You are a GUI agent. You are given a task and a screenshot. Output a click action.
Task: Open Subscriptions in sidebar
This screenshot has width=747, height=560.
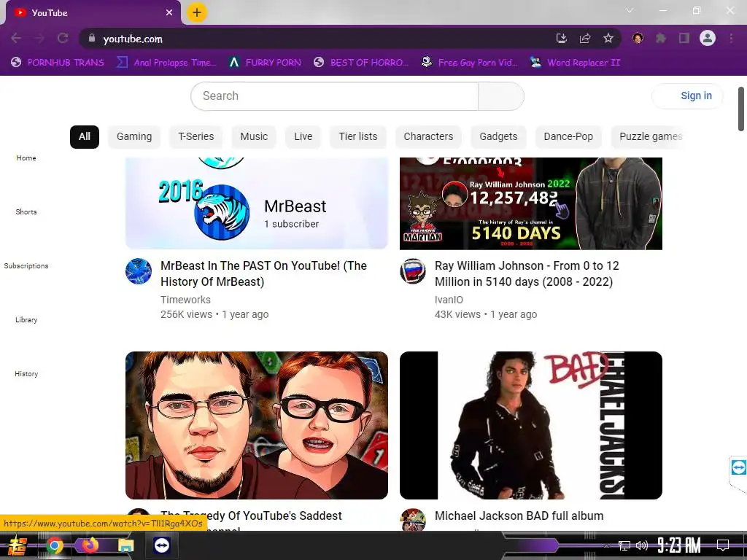coord(26,265)
